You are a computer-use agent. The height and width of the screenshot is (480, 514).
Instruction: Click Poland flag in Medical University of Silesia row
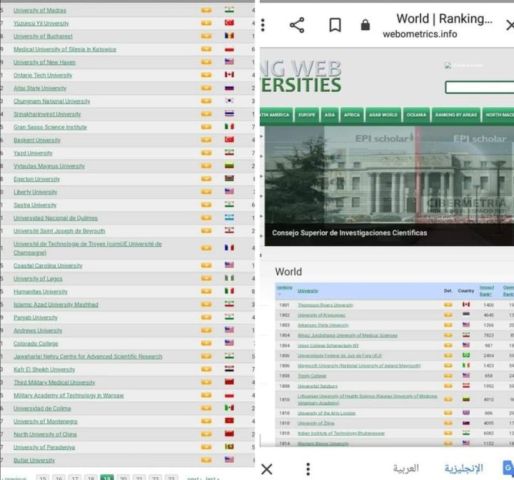(229, 49)
